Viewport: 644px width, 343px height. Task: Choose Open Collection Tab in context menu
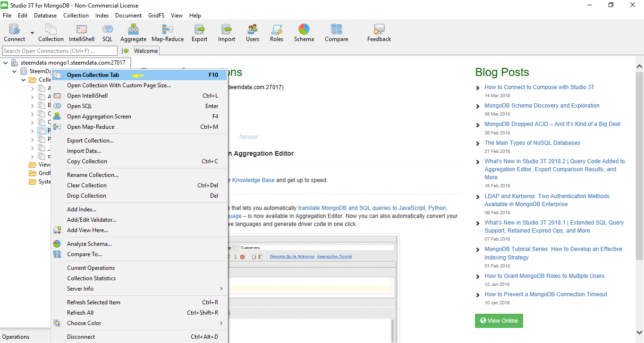[x=140, y=75]
